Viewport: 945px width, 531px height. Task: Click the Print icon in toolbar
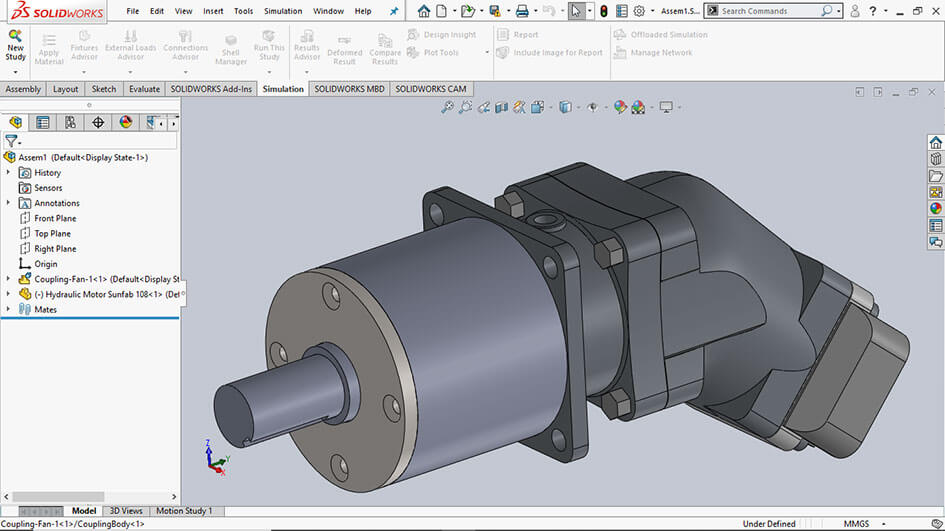[x=522, y=11]
